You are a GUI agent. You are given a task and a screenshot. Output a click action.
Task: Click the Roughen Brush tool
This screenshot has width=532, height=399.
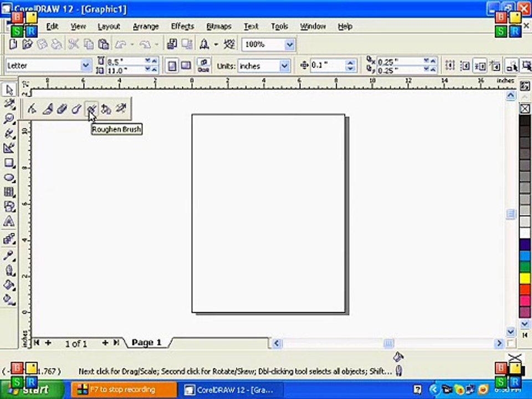click(91, 109)
